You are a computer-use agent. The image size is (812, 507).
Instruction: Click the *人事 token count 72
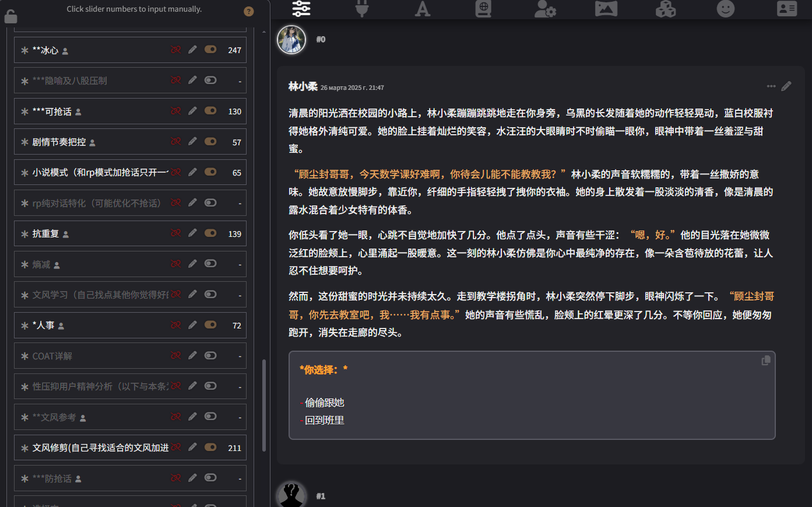click(x=237, y=326)
